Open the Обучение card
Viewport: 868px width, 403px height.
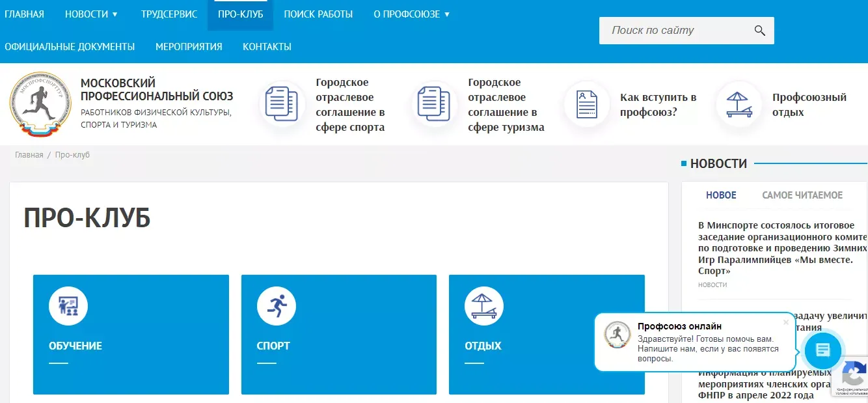click(131, 335)
